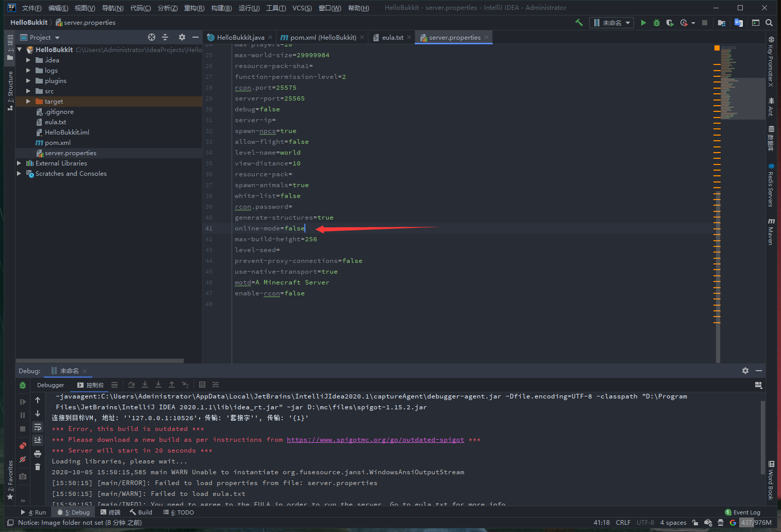
Task: Click the print icon in the console sidebar
Action: 38,454
